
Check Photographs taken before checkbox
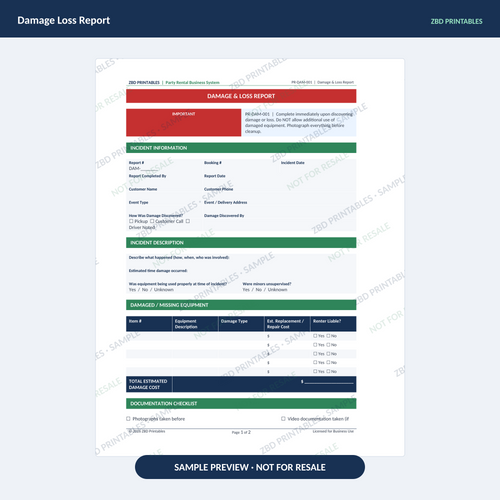pyautogui.click(x=128, y=419)
